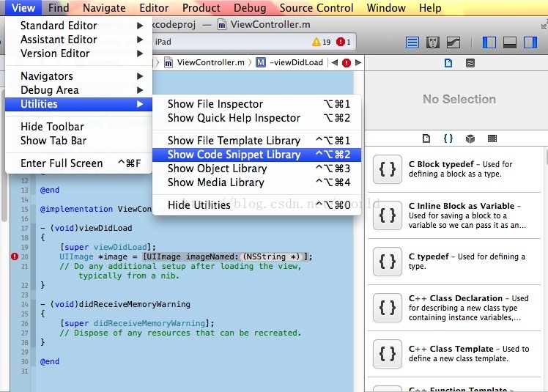Open the Find menu
The height and width of the screenshot is (392, 548).
(x=59, y=7)
